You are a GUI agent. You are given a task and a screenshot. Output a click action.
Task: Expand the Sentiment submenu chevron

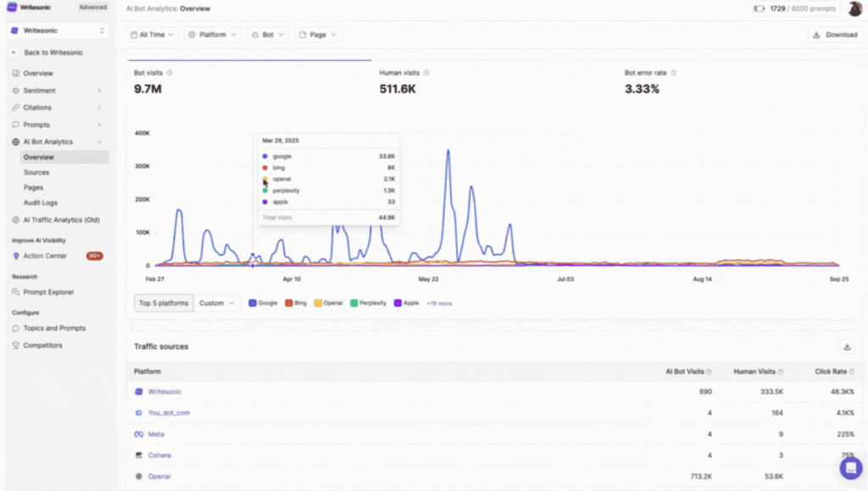(x=100, y=90)
